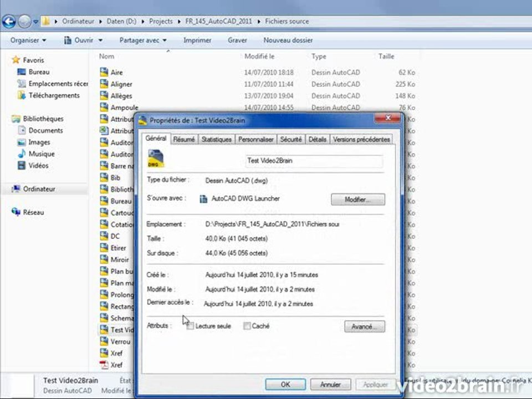Select the Allèges drawing file icon
This screenshot has height=399, width=532.
coord(104,96)
